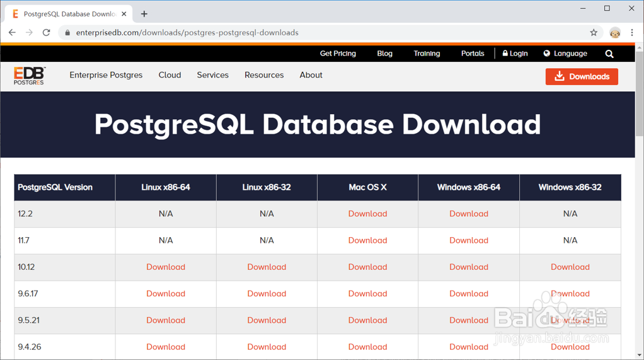Open Chrome three-dot menu
The height and width of the screenshot is (360, 644).
point(632,33)
